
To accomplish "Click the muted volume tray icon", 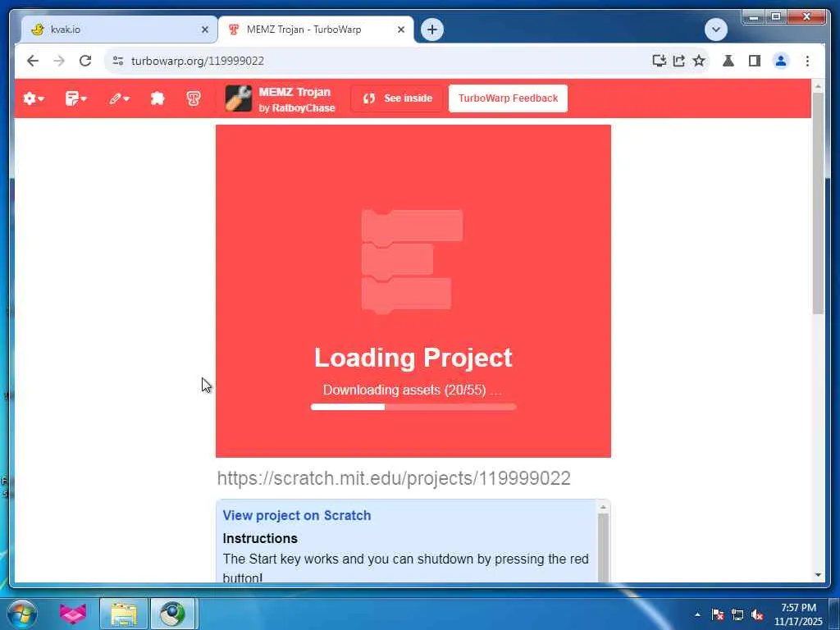I will [x=757, y=614].
